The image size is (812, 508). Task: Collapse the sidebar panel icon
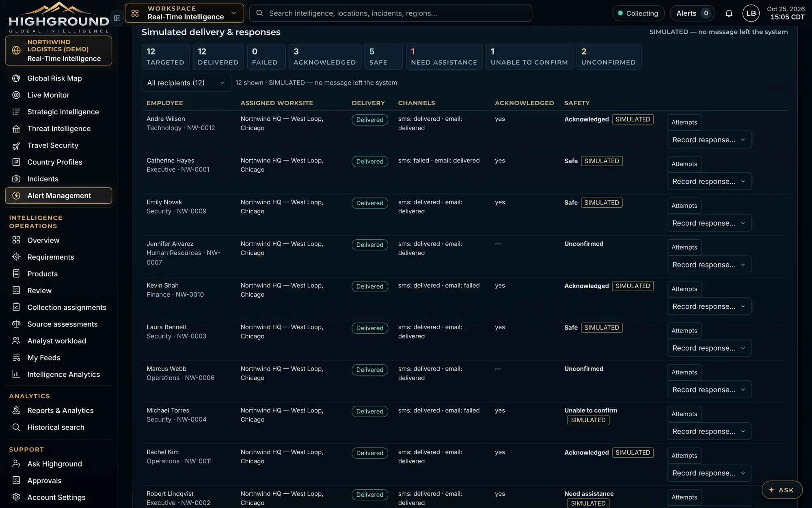click(x=117, y=18)
